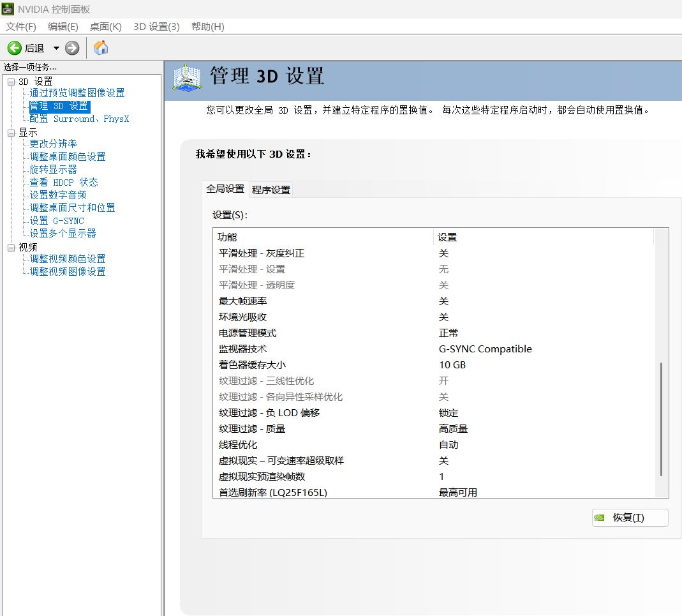The image size is (682, 616).
Task: Collapse the 显示 tree node
Action: click(11, 133)
